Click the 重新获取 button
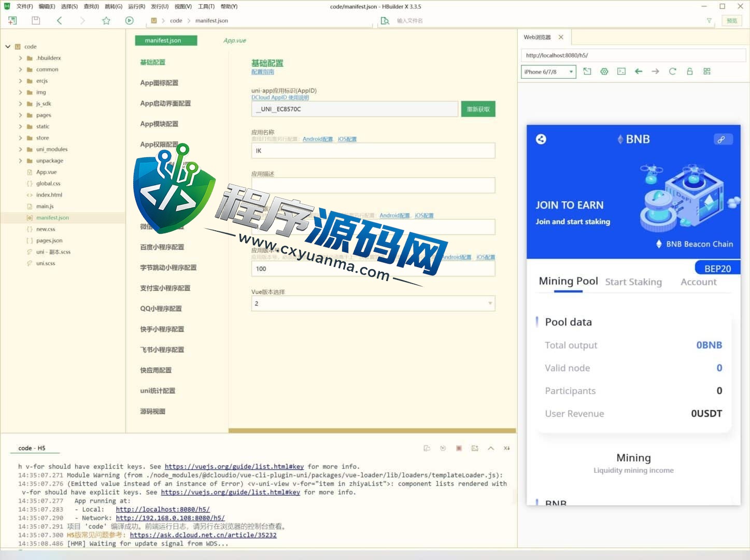This screenshot has width=750, height=560. click(478, 109)
